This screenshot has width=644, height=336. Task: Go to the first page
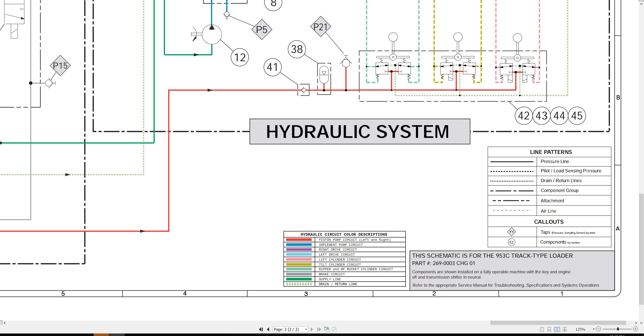tap(261, 329)
